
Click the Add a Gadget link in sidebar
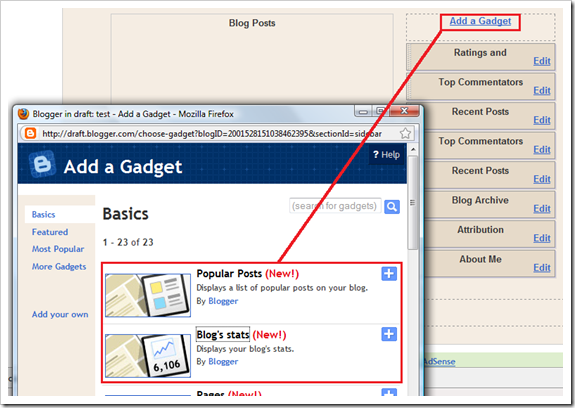point(480,21)
